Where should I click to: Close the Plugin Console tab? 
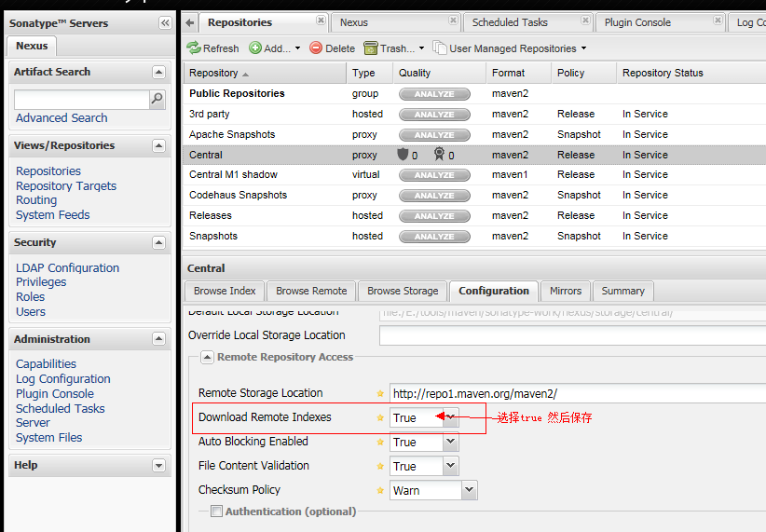tap(718, 20)
